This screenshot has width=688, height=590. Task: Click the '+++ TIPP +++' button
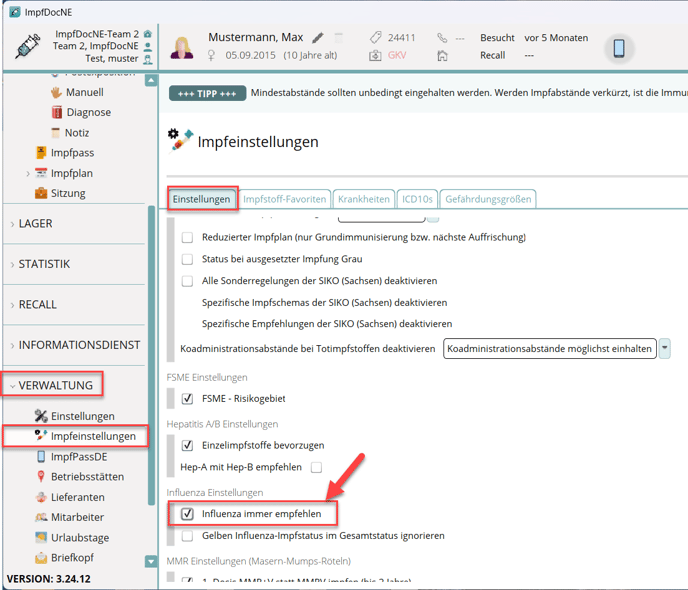click(207, 93)
